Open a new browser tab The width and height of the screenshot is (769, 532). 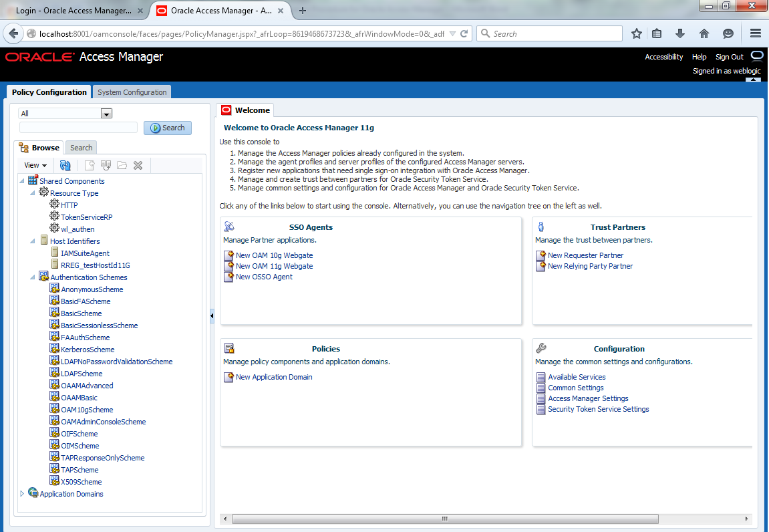click(x=303, y=10)
